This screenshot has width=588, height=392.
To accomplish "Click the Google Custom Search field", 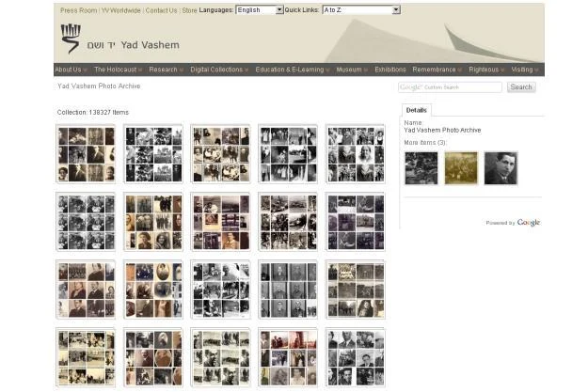I will pyautogui.click(x=450, y=87).
